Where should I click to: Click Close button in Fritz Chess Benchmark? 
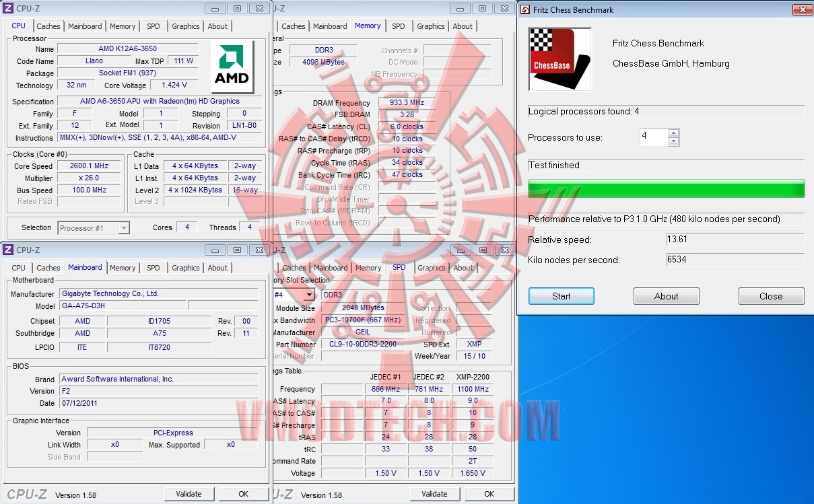tap(772, 296)
